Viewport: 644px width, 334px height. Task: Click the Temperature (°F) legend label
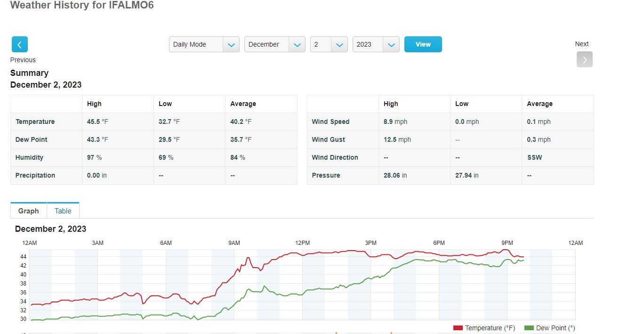click(490, 328)
